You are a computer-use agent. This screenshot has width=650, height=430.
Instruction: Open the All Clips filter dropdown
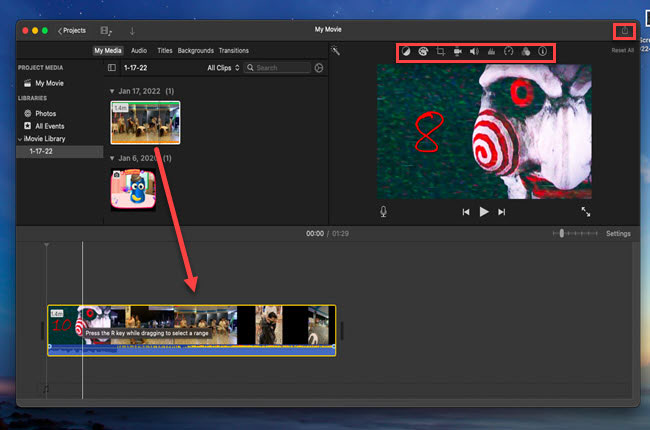click(223, 68)
